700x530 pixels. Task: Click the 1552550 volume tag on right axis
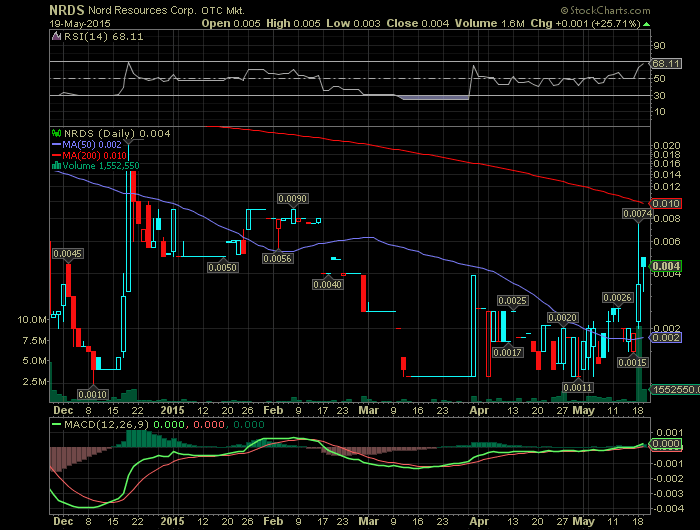(675, 389)
